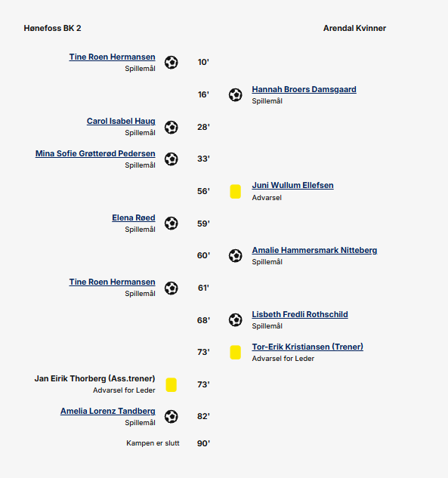
Task: Click the yellow card icon at 56'
Action: pyautogui.click(x=236, y=192)
